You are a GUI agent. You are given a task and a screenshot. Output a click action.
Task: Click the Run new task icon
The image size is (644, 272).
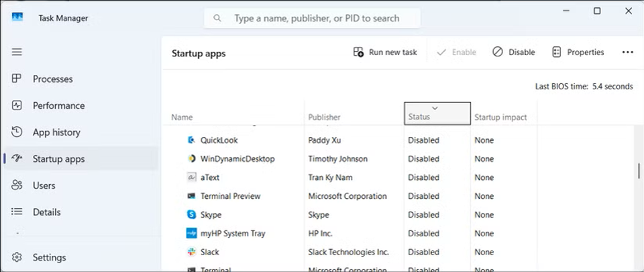pos(358,52)
